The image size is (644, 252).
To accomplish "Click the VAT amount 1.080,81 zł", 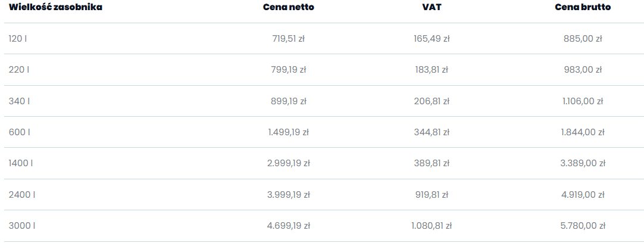I will point(431,226).
